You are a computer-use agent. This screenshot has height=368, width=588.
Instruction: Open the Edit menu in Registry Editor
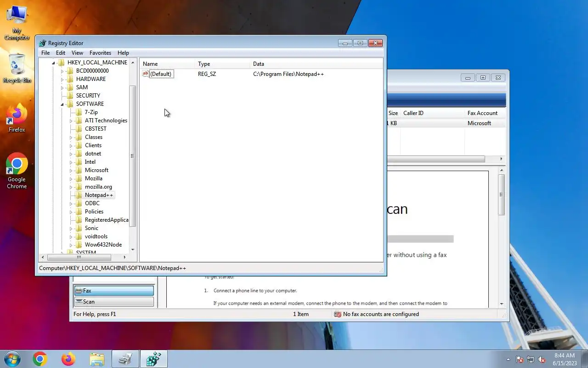click(61, 53)
